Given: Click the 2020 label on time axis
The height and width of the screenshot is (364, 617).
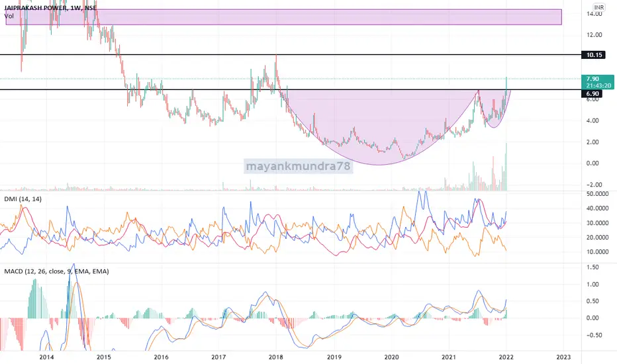Looking at the screenshot, I should pos(391,357).
